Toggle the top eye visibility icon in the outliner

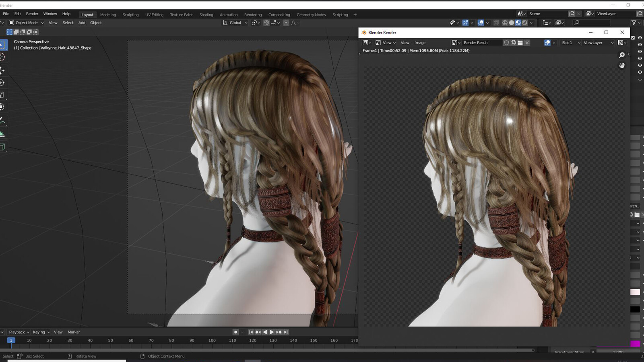[x=640, y=38]
